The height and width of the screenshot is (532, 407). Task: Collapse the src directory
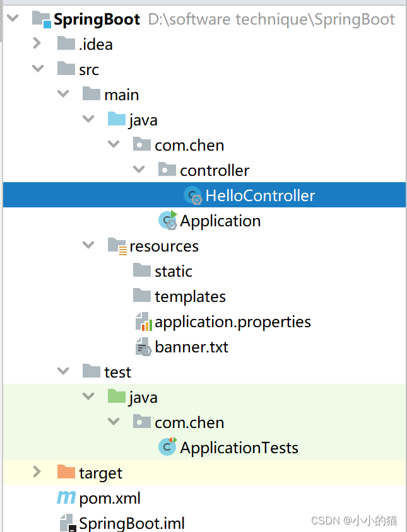[x=38, y=69]
